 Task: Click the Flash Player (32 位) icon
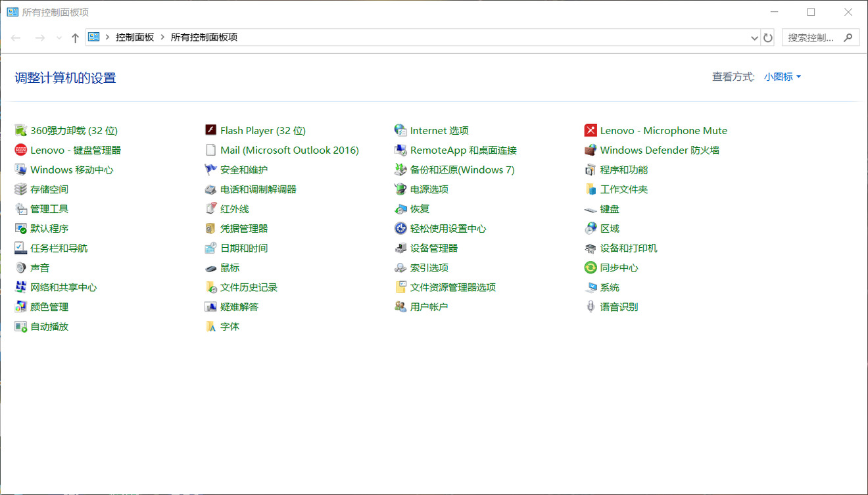(210, 130)
